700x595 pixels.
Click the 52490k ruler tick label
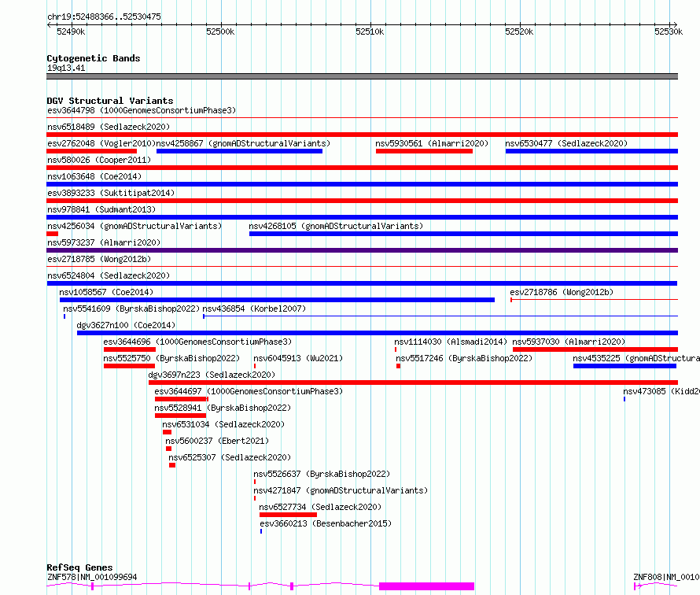[71, 31]
